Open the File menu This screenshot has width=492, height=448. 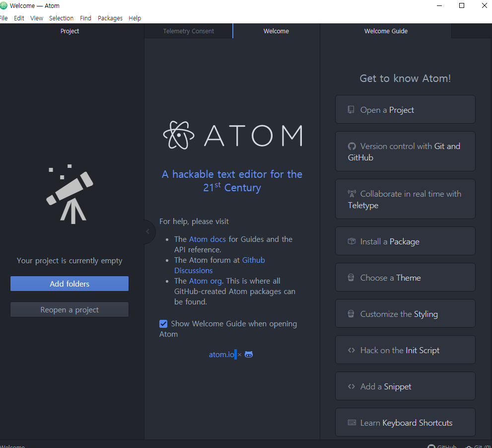(x=3, y=18)
